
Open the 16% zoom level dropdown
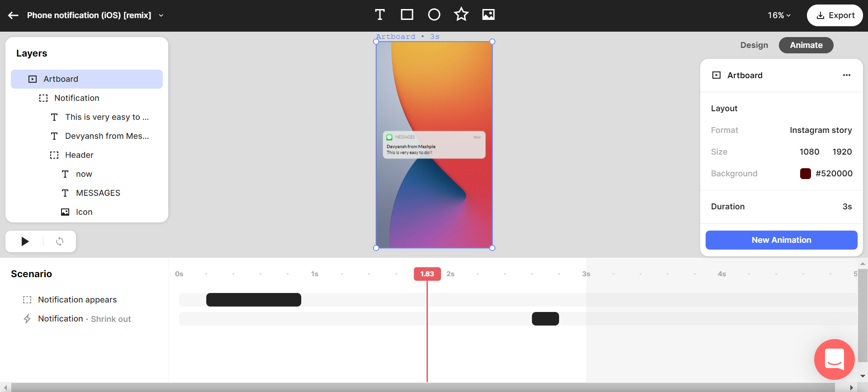[779, 15]
